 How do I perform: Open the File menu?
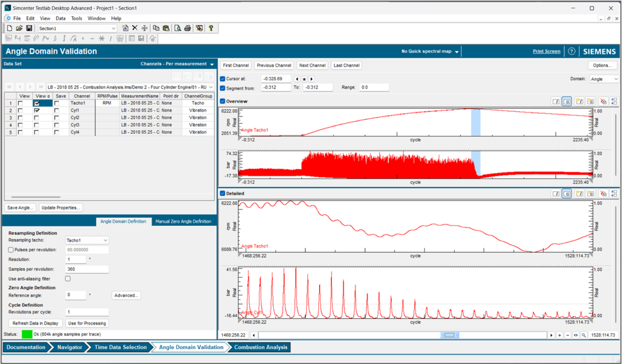(17, 18)
